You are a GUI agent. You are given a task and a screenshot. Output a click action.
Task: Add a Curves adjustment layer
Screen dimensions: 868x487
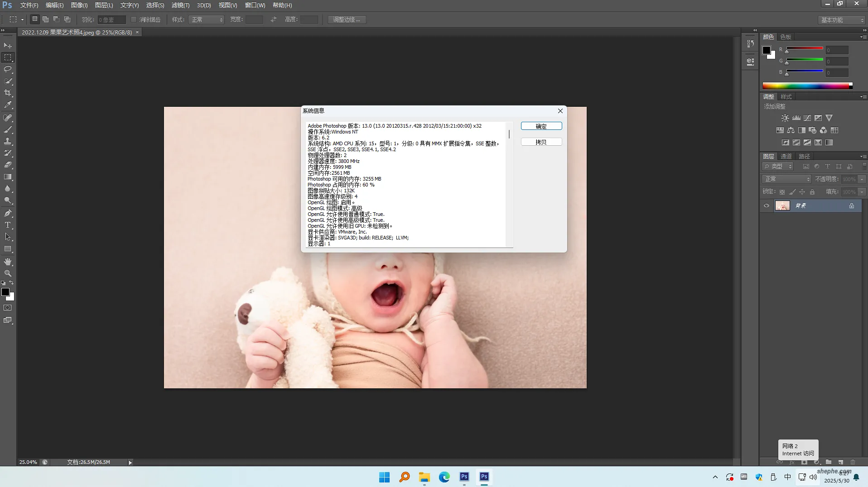click(x=807, y=118)
